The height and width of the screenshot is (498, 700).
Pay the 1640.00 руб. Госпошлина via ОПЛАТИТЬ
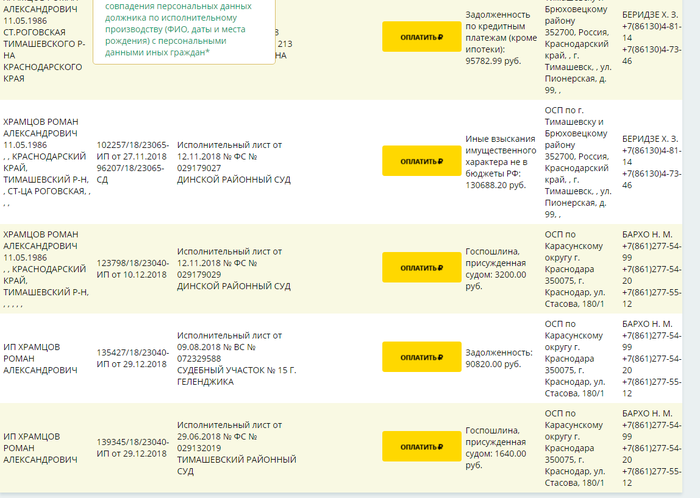(421, 446)
